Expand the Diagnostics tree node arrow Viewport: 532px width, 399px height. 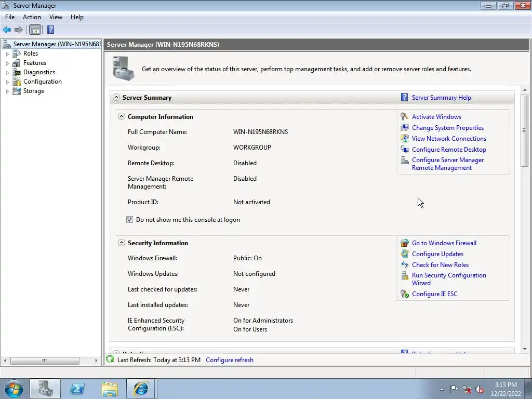coord(7,73)
